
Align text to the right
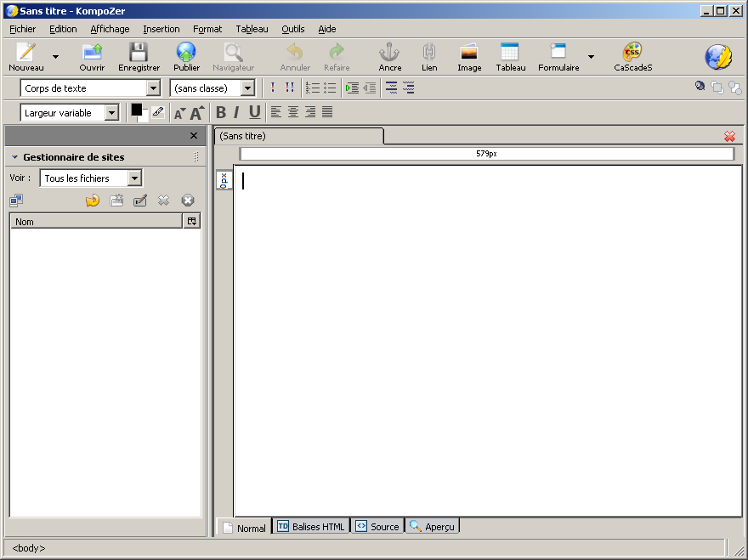pyautogui.click(x=310, y=112)
